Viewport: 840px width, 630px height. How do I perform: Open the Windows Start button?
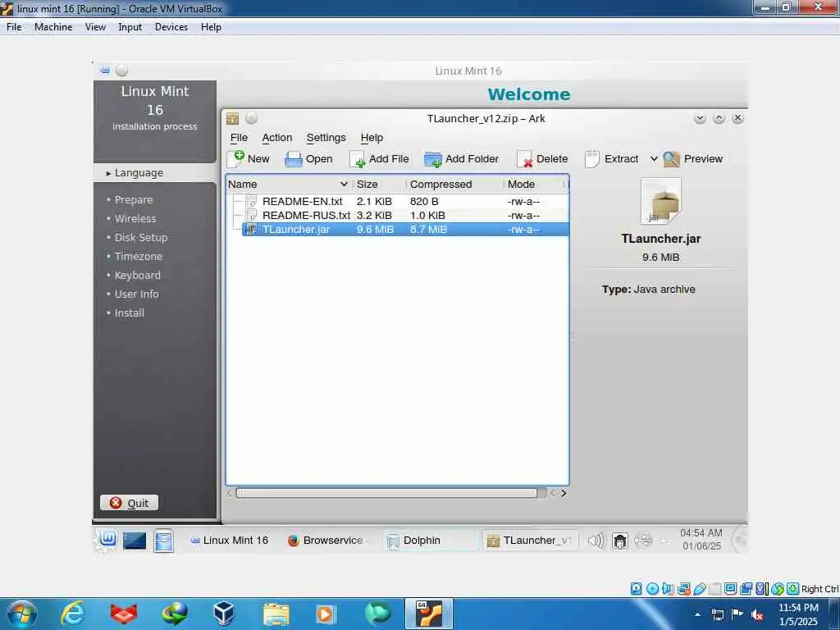pyautogui.click(x=22, y=614)
